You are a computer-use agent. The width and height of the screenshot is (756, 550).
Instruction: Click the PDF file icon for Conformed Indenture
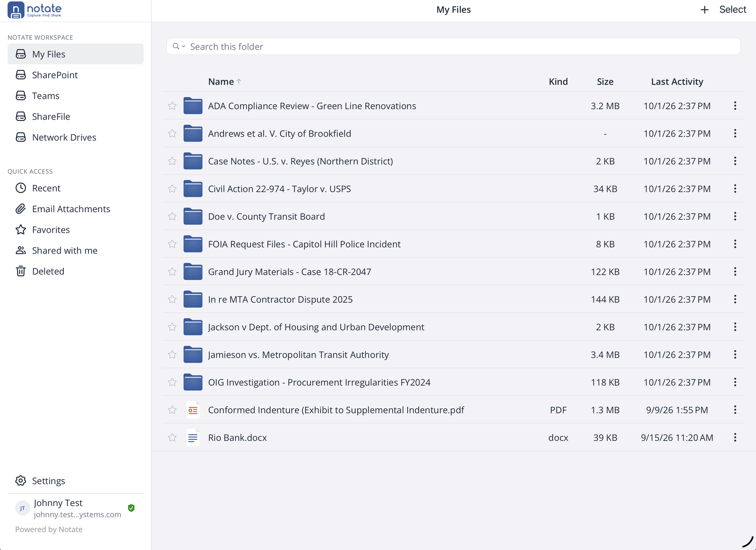point(193,410)
